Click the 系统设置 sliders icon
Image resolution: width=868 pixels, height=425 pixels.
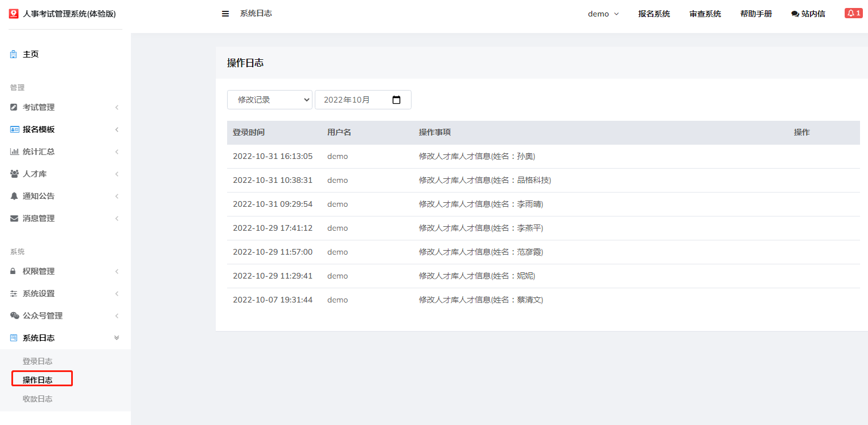(14, 293)
